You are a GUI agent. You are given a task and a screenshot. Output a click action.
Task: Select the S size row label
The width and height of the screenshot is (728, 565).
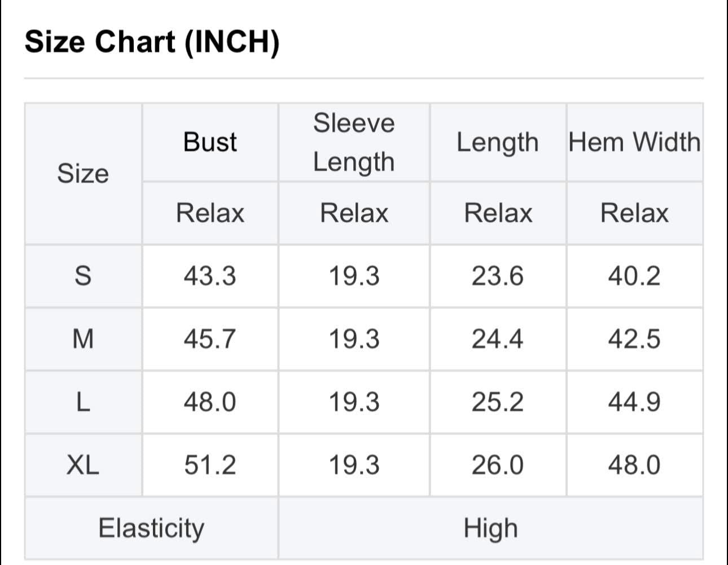tap(83, 276)
